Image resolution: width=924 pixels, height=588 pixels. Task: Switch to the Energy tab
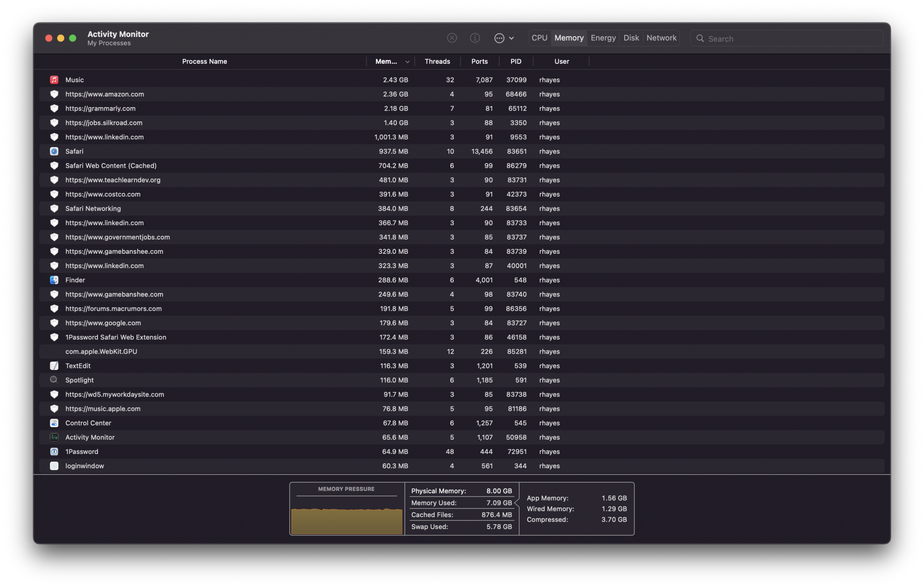603,38
